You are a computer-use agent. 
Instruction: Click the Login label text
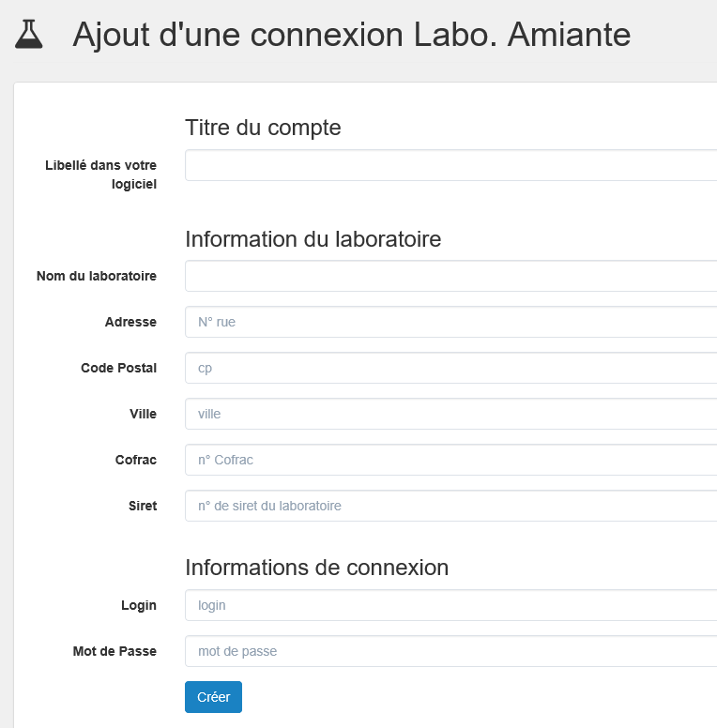(x=139, y=605)
